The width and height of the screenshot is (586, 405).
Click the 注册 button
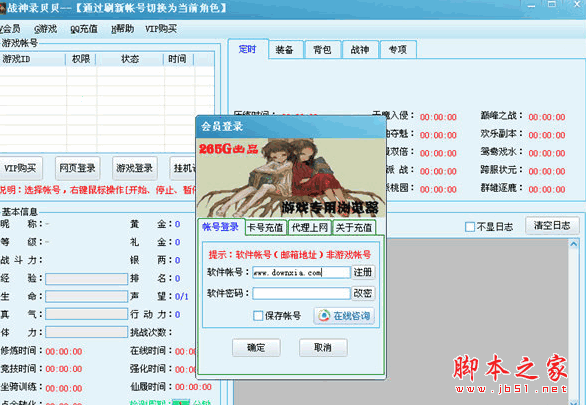(x=363, y=272)
